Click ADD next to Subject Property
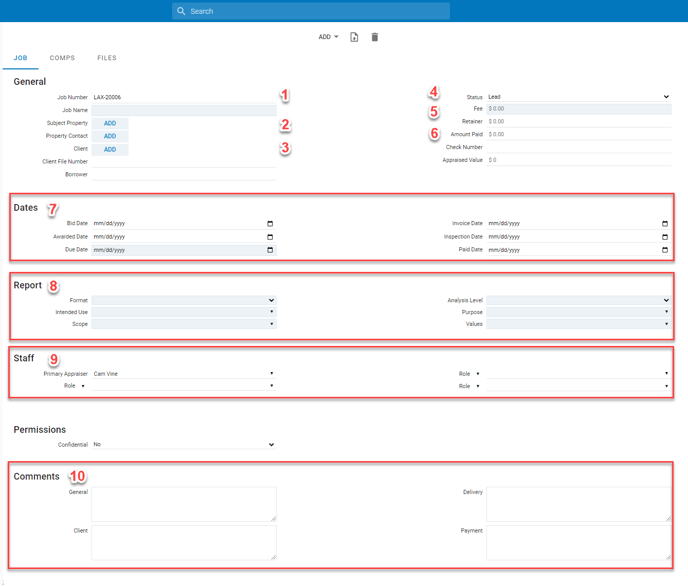This screenshot has height=586, width=688. (x=110, y=124)
